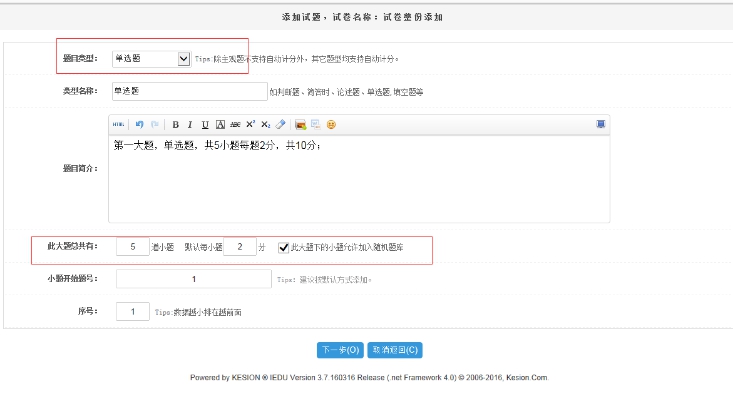Toggle italic formatting
Screen dimensions: 733x405
(190, 125)
